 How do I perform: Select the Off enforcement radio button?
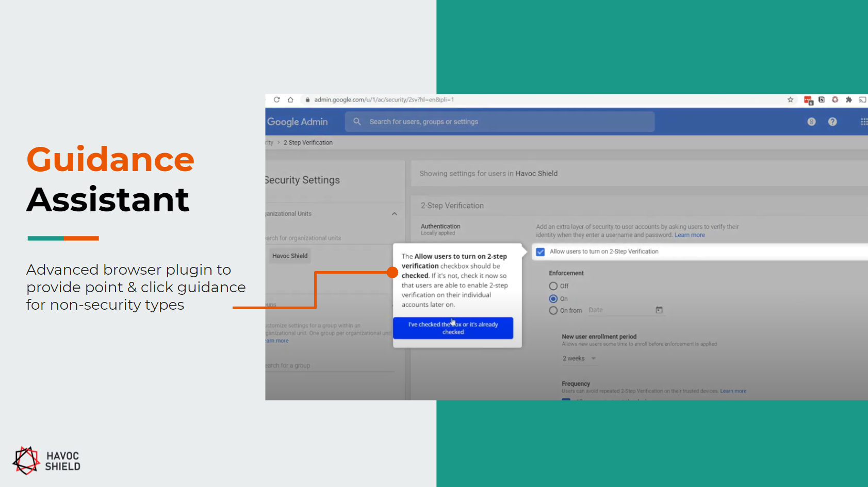click(553, 286)
